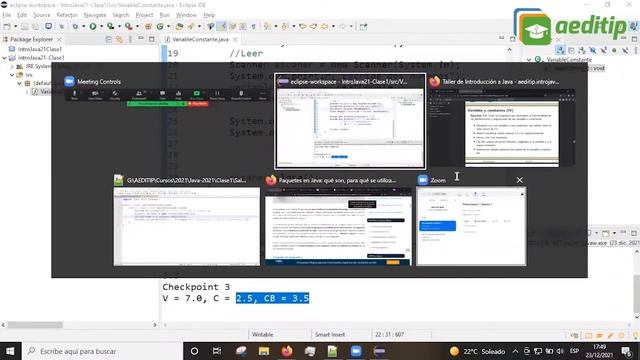Click the New file toolbar icon in Eclipse
Image resolution: width=640 pixels, height=360 pixels.
tap(7, 27)
